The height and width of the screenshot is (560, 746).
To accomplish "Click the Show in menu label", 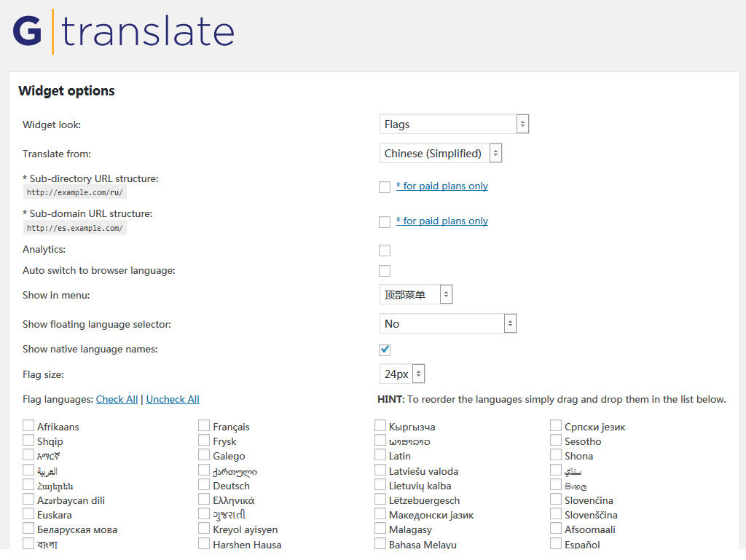I will coord(56,295).
